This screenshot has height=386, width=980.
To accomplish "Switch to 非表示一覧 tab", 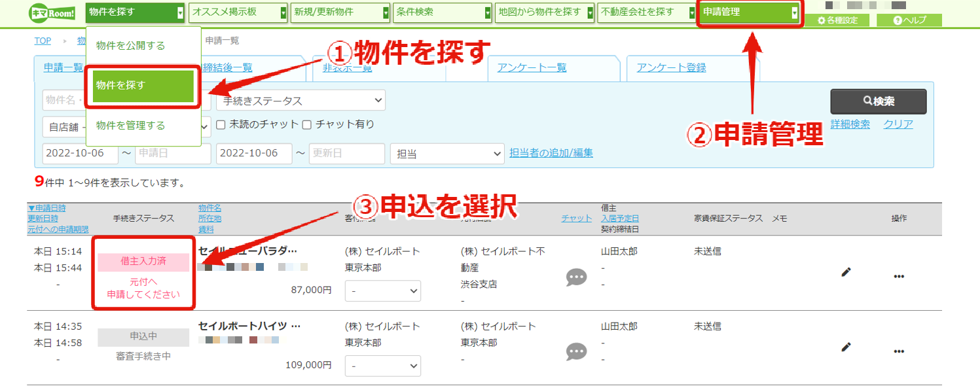I will click(347, 68).
